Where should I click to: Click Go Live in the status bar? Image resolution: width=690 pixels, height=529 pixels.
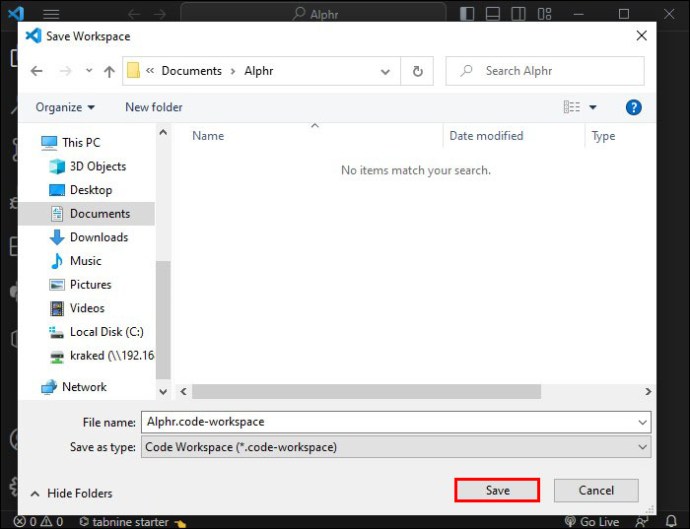tap(592, 522)
